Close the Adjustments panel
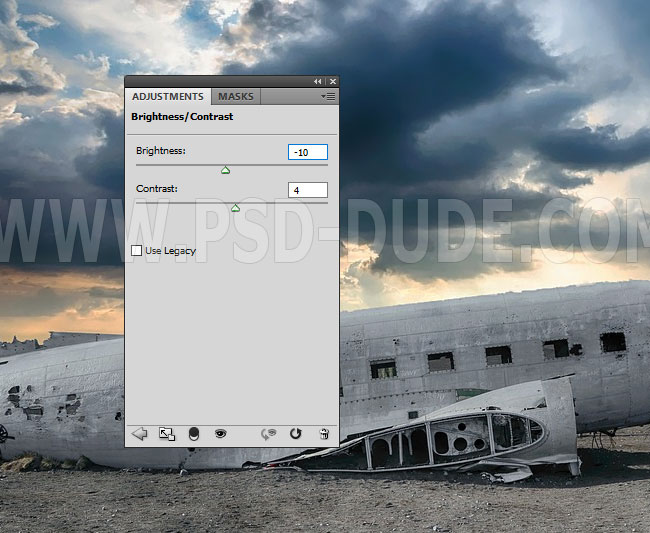This screenshot has width=650, height=533. coord(332,82)
